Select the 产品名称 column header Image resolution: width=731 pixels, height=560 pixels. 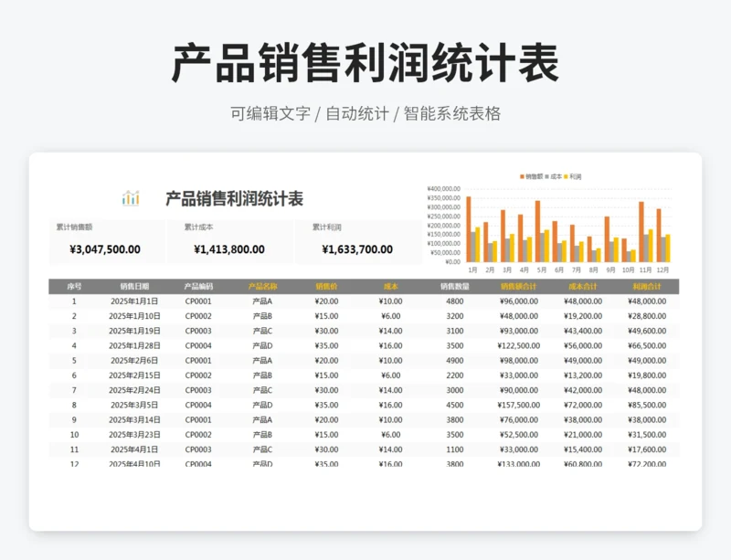click(x=262, y=286)
